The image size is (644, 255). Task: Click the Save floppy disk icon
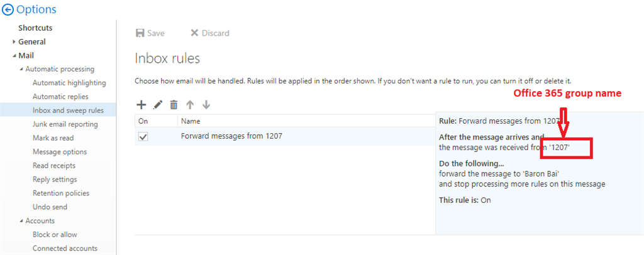tap(140, 33)
